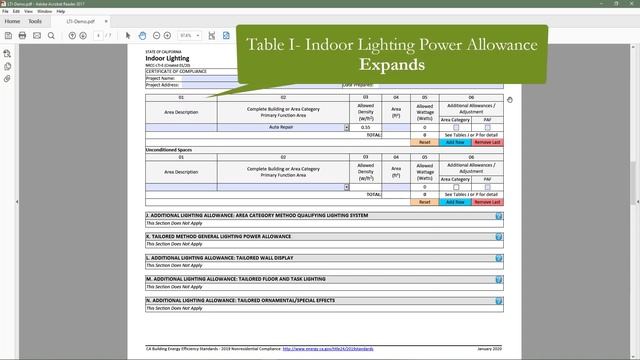Screen dimensions: 640x360
Task: Click the 0.55 Allowed Density value
Action: click(365, 127)
